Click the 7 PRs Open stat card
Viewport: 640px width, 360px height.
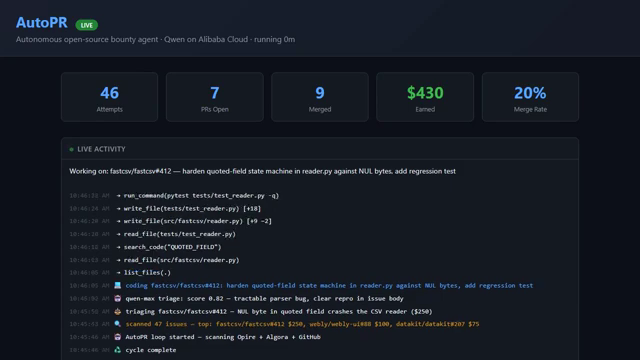click(215, 97)
